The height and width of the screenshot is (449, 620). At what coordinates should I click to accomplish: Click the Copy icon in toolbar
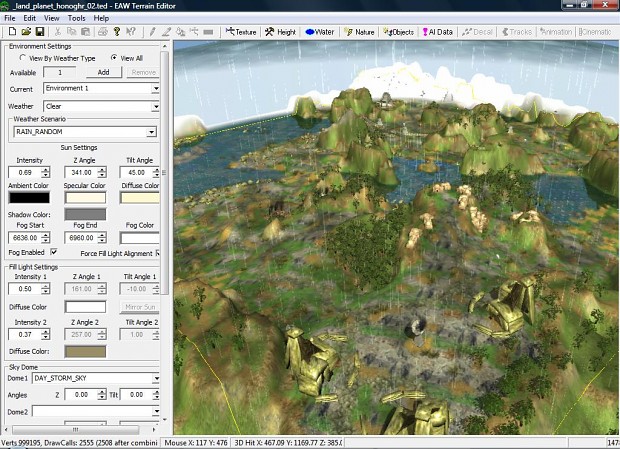coord(72,32)
